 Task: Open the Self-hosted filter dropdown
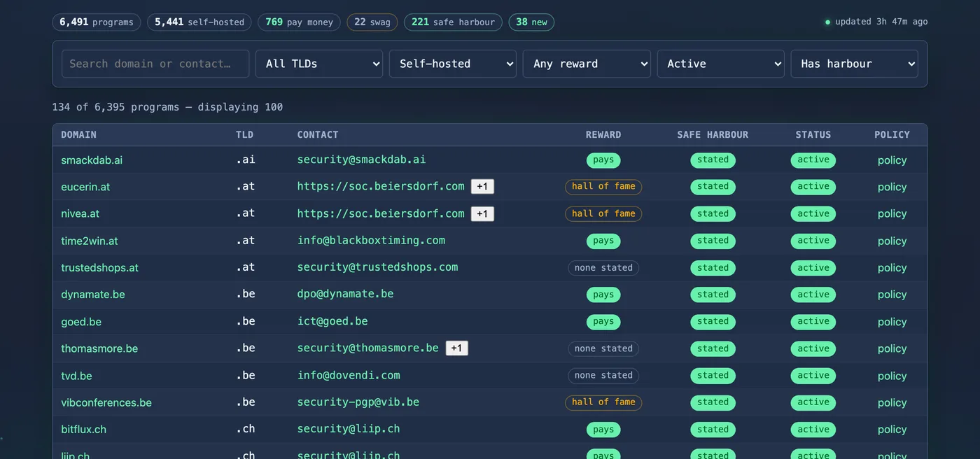coord(453,64)
